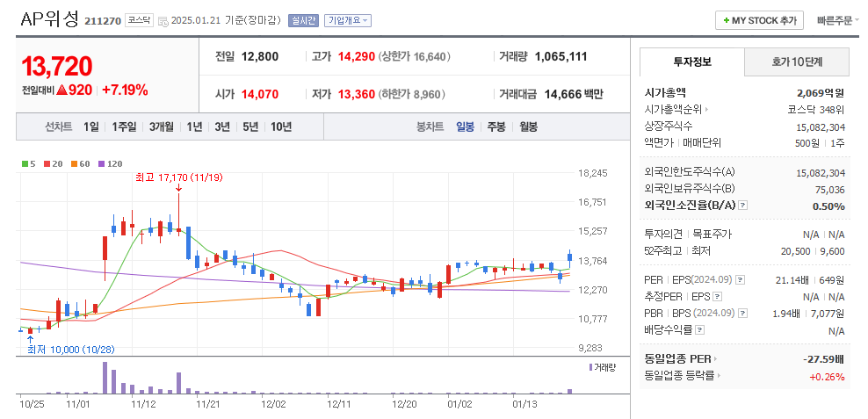Expand the 기업개요 dropdown
This screenshot has width=868, height=419.
(348, 20)
